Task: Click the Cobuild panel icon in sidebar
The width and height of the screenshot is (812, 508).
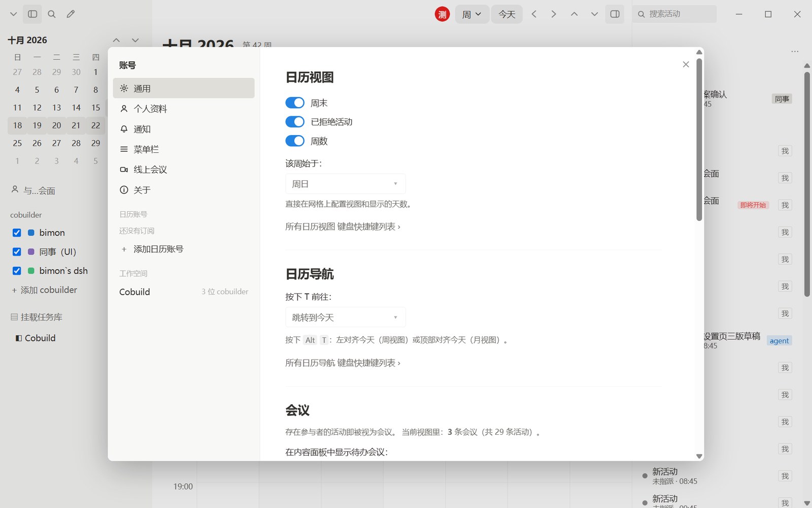Action: (x=19, y=338)
